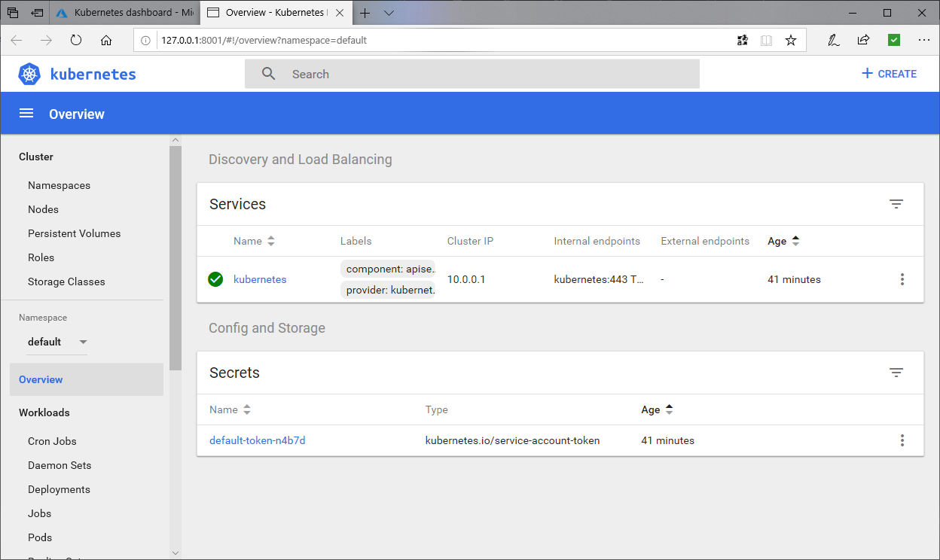The height and width of the screenshot is (560, 940).
Task: Open reading view from the address bar
Action: [767, 40]
